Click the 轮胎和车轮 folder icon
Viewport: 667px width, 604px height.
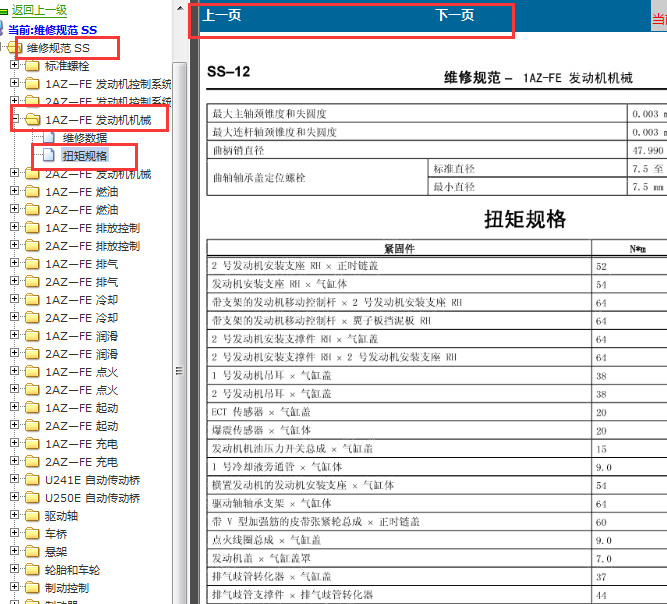click(32, 570)
